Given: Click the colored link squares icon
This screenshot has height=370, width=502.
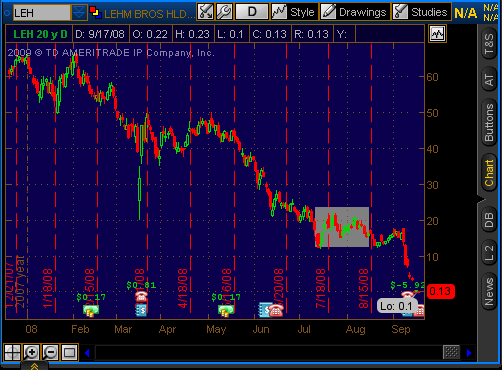Looking at the screenshot, I should pyautogui.click(x=96, y=13).
